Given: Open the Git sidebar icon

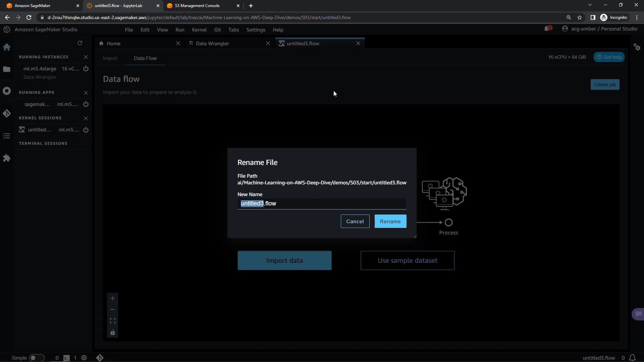Looking at the screenshot, I should click(x=7, y=114).
